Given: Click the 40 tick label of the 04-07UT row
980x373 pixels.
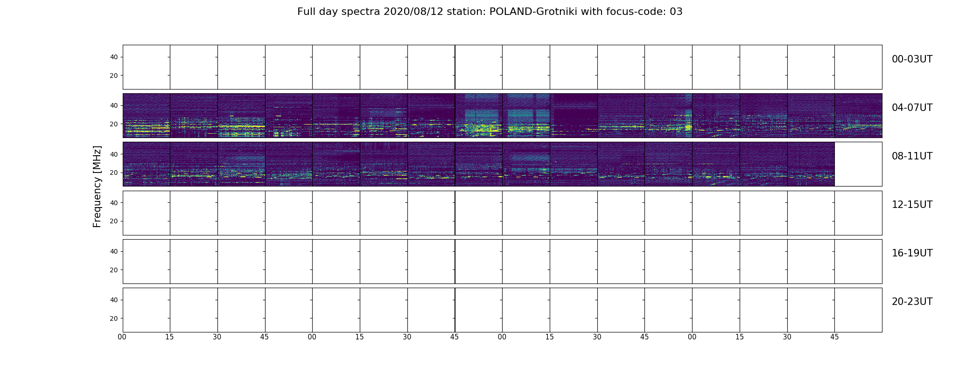Looking at the screenshot, I should tap(113, 106).
